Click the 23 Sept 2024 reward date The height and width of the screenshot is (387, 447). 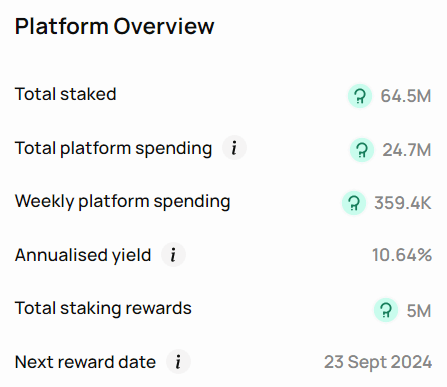378,362
